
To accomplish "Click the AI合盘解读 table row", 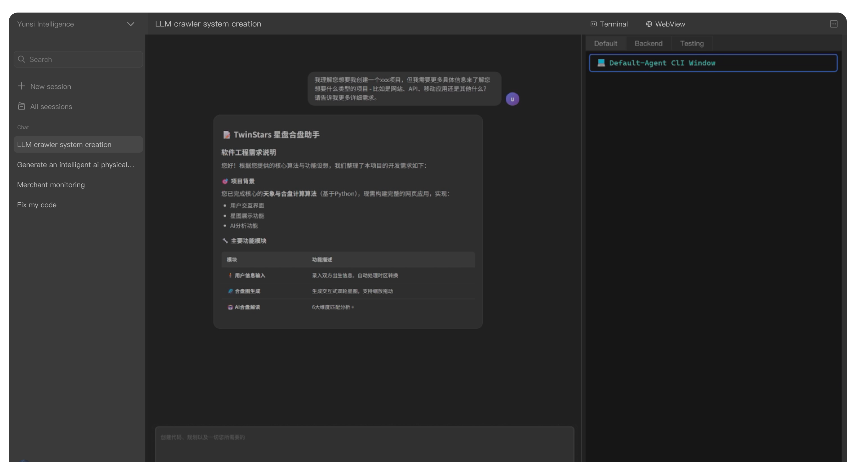I will (x=348, y=307).
